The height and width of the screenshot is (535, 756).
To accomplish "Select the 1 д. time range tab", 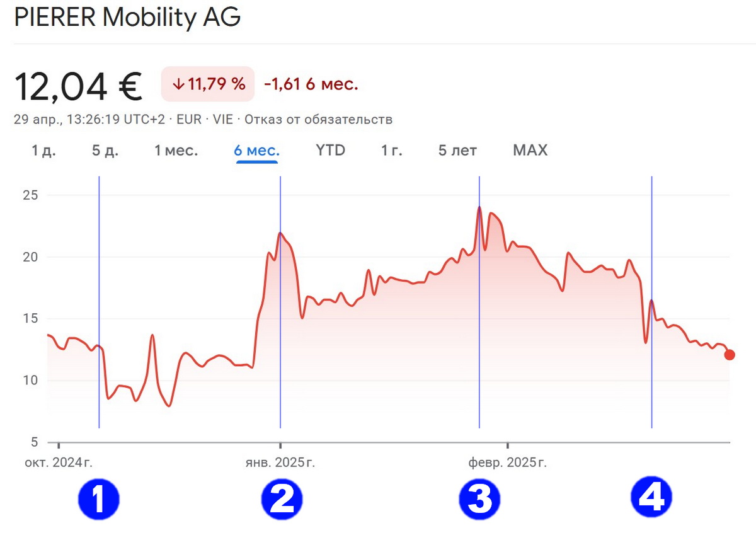I will [x=43, y=151].
